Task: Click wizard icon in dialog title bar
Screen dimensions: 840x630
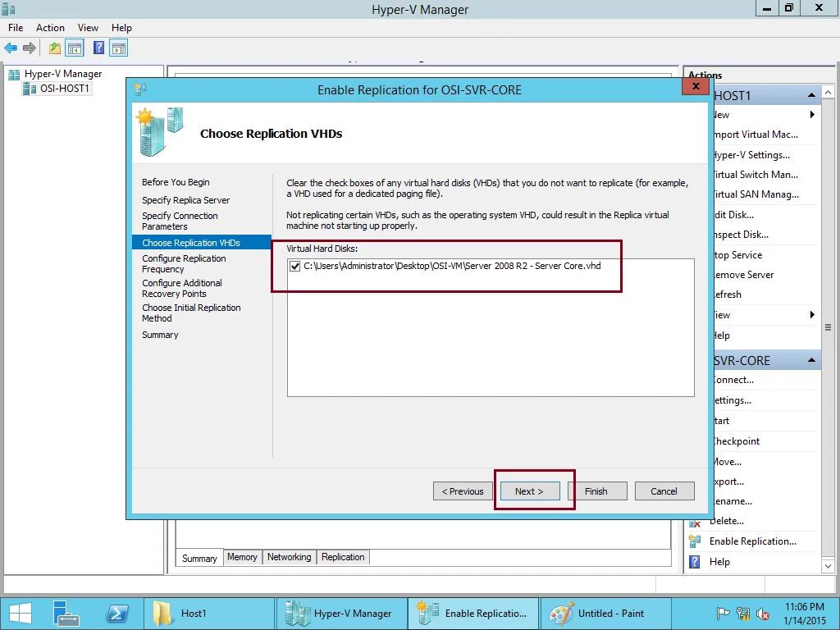Action: 140,89
